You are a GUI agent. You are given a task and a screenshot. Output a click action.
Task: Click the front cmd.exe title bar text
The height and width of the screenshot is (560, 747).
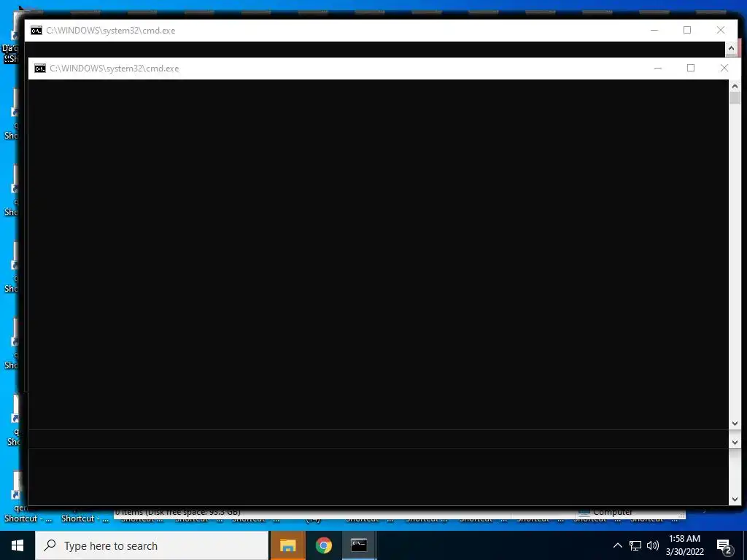115,69
